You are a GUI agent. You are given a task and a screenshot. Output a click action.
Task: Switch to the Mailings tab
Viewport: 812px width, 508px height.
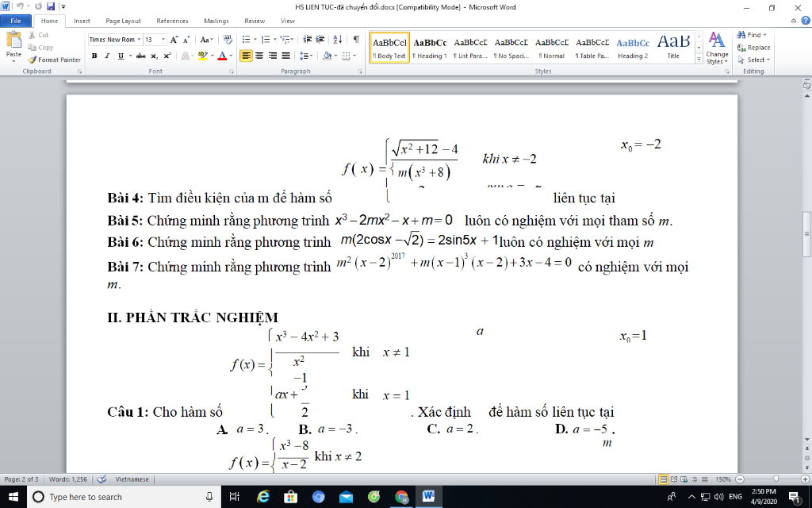pos(216,21)
